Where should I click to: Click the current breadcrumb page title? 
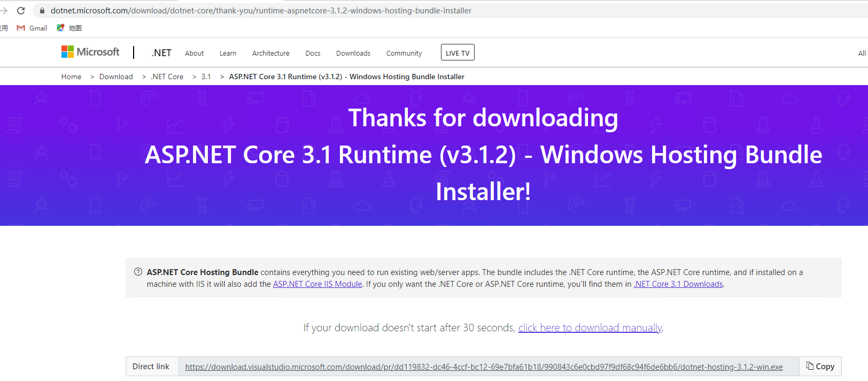click(x=347, y=77)
